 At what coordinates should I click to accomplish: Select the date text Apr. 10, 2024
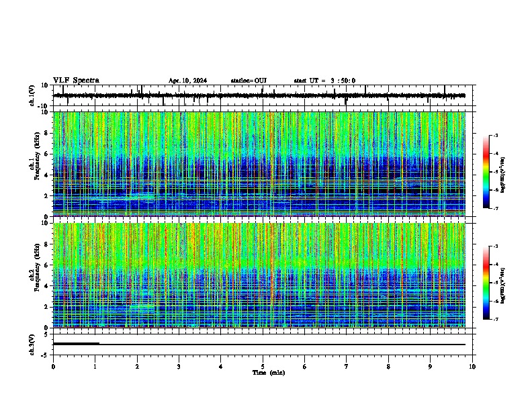(187, 81)
